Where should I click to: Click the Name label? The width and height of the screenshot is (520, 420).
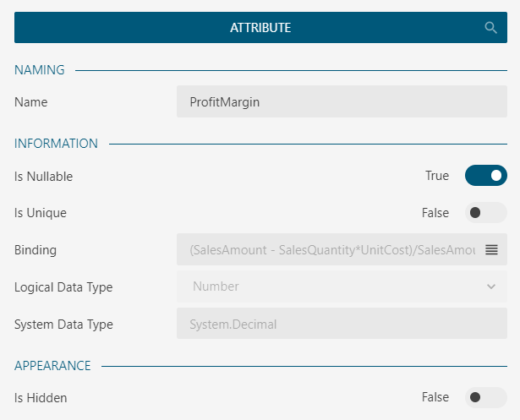point(31,102)
